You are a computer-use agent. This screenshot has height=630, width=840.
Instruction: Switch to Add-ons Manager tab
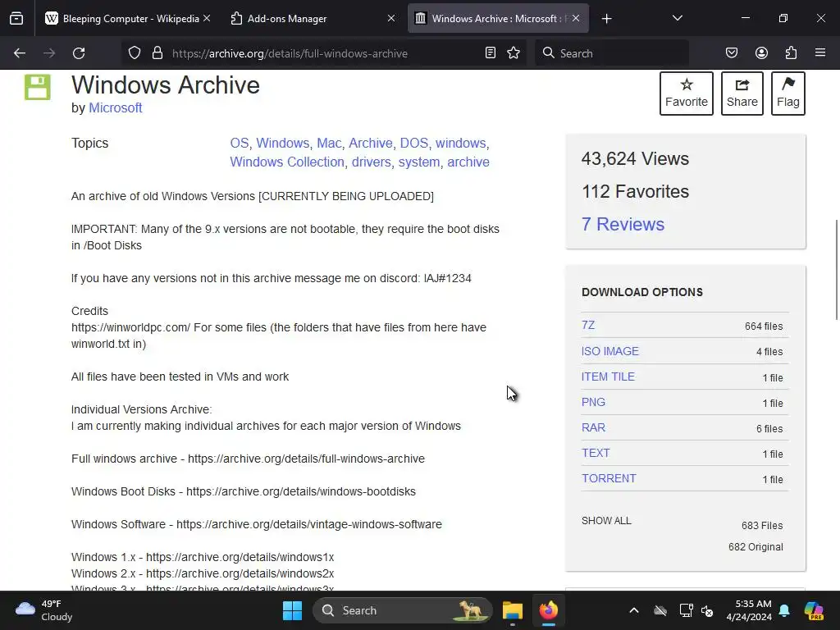[313, 18]
